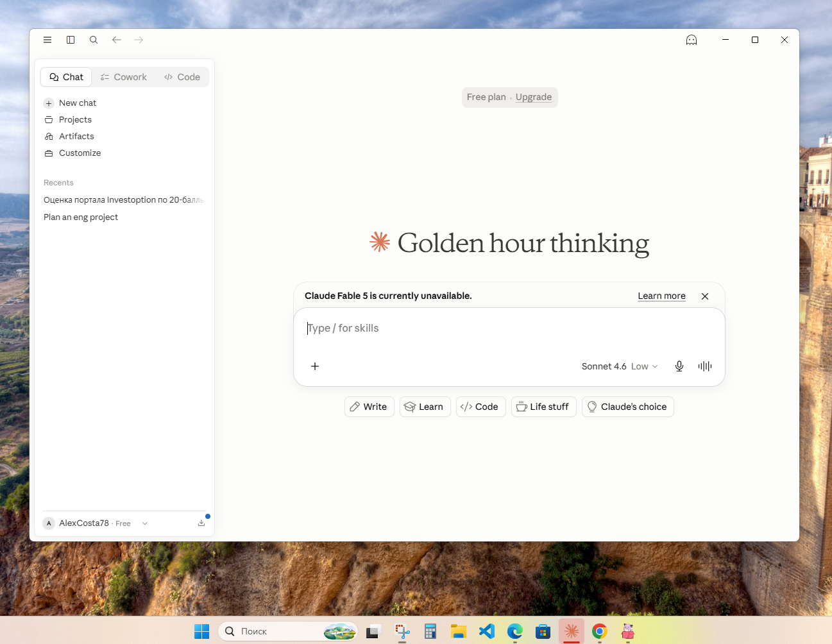Switch to the Cowork tab

(124, 77)
